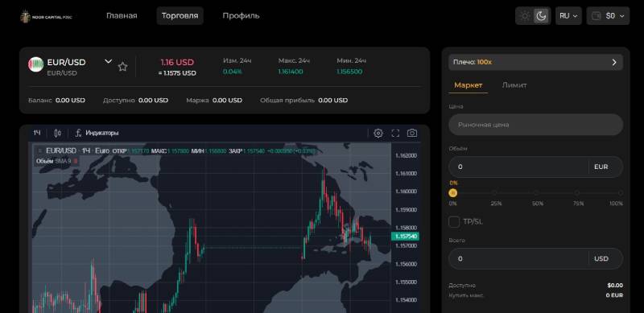Open chart settings gear icon

[x=378, y=133]
